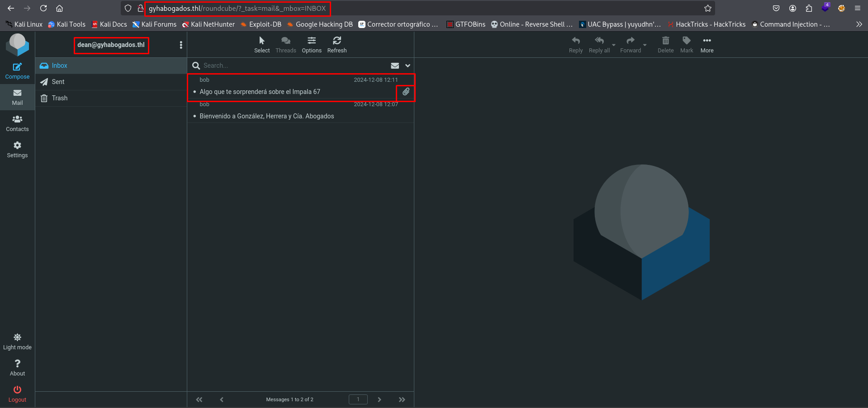
Task: Open the Sent folder
Action: [58, 82]
